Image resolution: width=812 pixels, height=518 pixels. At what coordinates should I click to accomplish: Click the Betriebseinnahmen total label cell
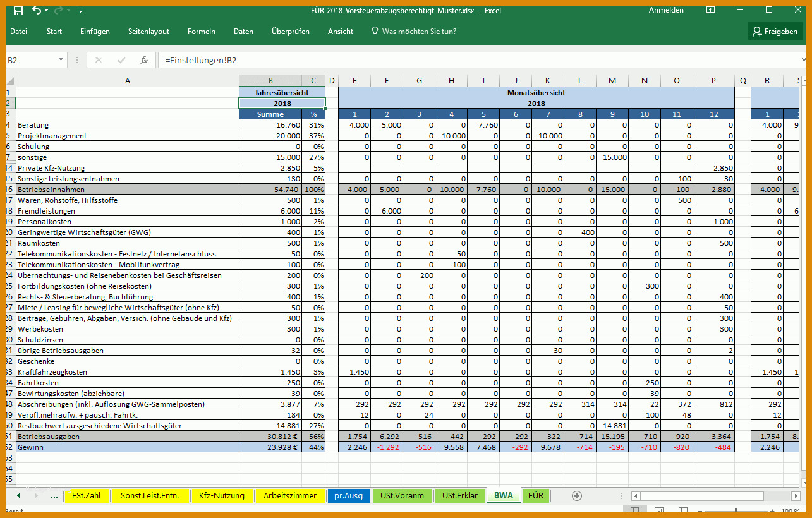[x=127, y=190]
